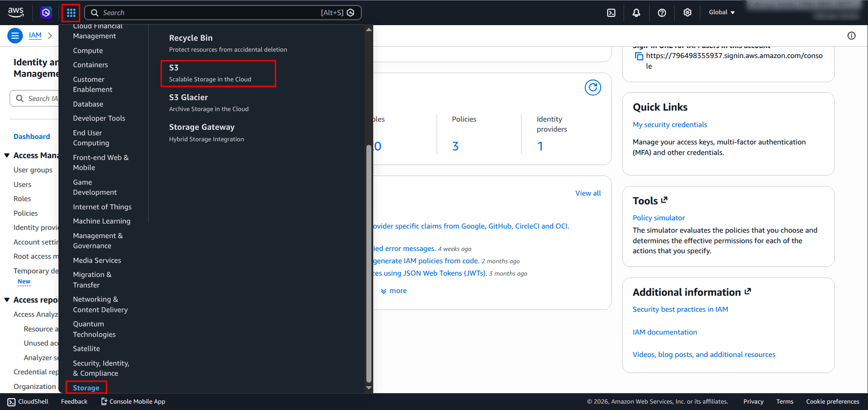Viewport: 868px width, 410px height.
Task: Select Front-end Web & Mobile category
Action: tap(101, 163)
